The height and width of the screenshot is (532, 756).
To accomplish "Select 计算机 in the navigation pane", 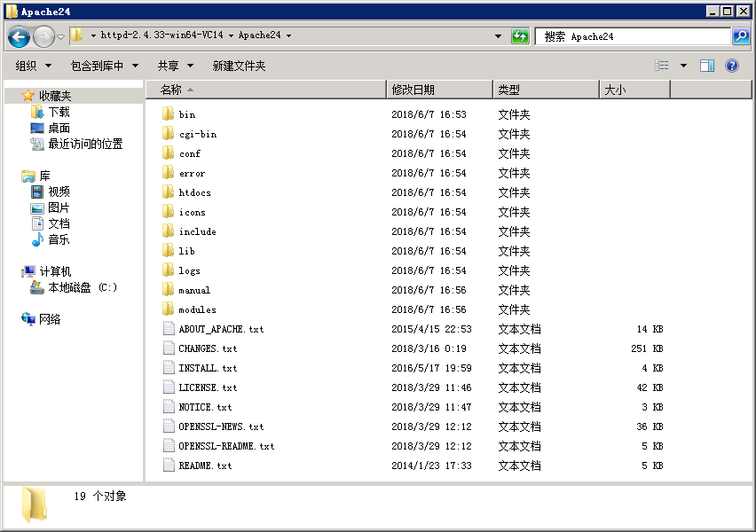I will tap(55, 271).
